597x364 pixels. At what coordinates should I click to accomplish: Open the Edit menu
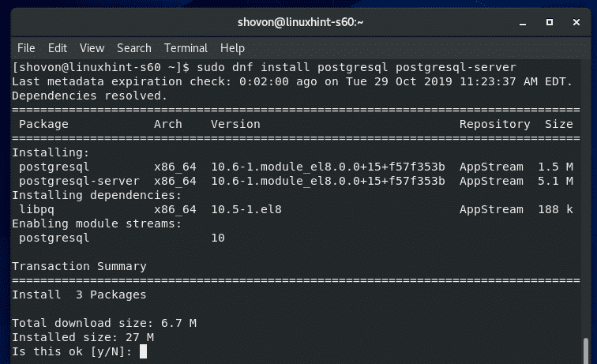click(58, 48)
